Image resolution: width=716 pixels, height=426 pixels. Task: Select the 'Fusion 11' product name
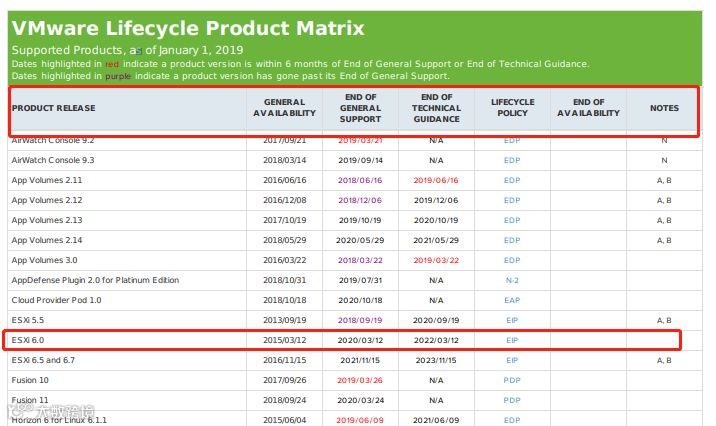point(30,400)
